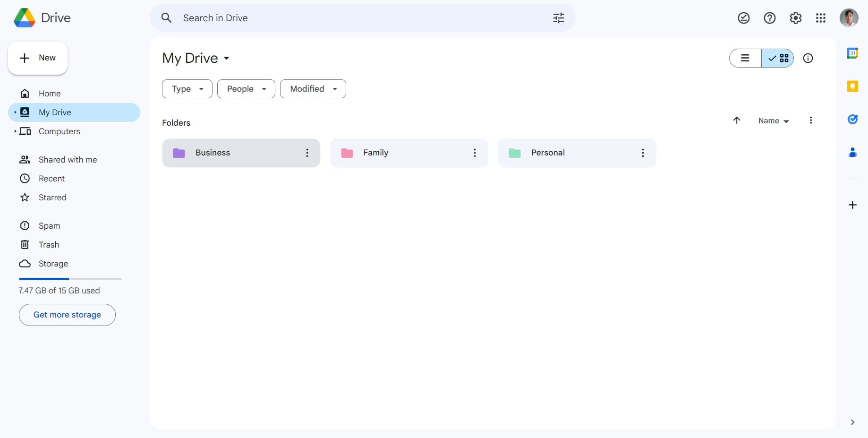Switch to list layout view

[x=745, y=58]
